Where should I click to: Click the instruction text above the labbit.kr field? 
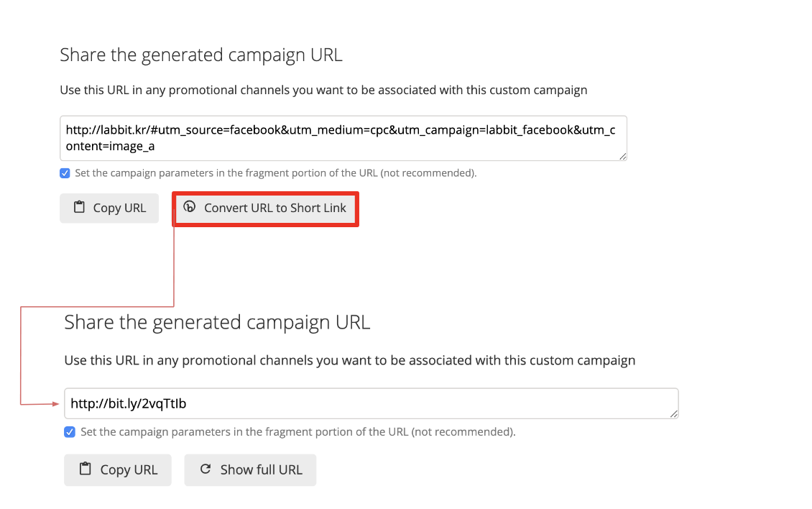coord(323,91)
